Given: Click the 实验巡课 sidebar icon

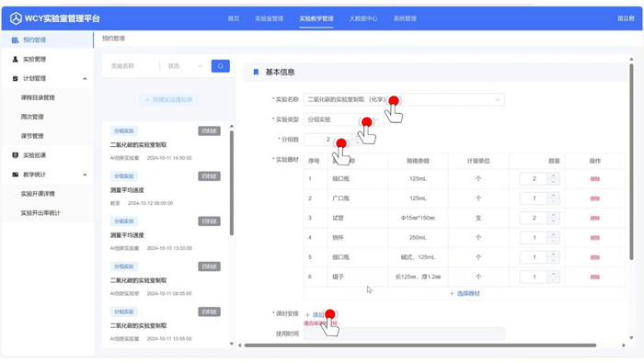Looking at the screenshot, I should pos(16,155).
